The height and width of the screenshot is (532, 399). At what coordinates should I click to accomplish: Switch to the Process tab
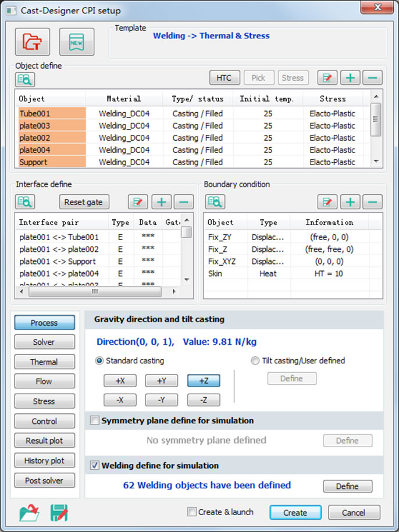coord(44,323)
